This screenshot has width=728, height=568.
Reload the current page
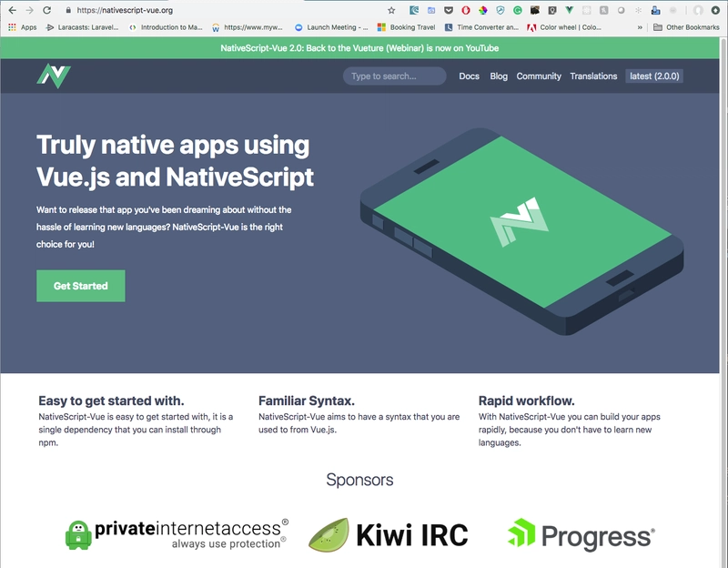click(47, 10)
